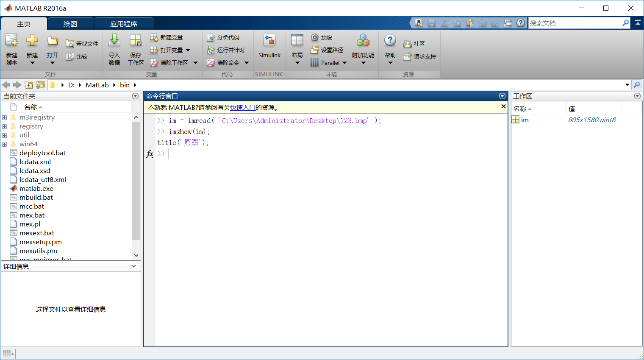Click Find Files (查找文件)
This screenshot has width=644, height=360.
[82, 44]
